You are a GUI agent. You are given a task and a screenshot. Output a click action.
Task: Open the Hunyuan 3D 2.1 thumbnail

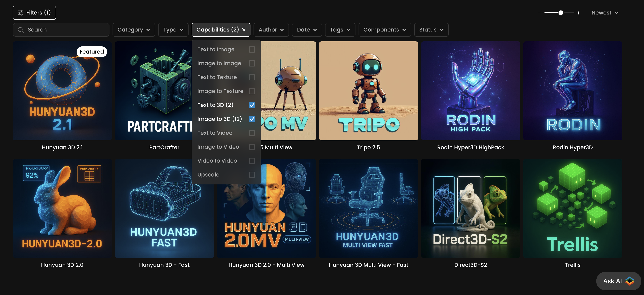[62, 91]
